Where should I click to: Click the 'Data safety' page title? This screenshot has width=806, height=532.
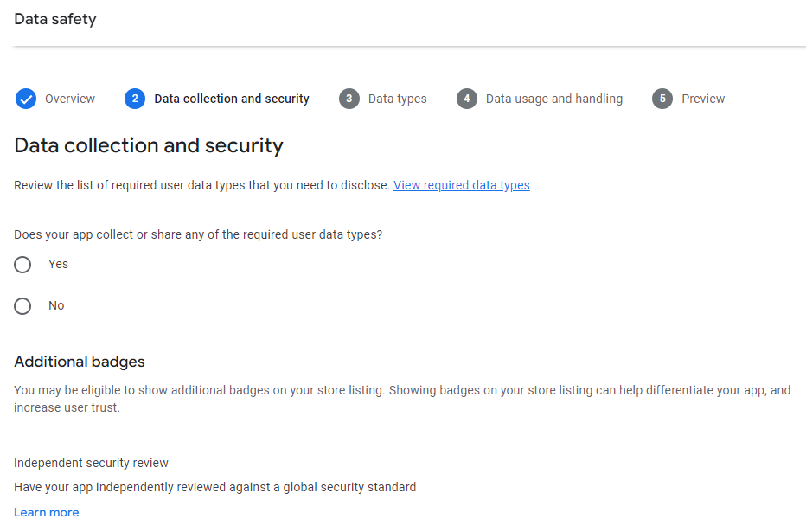[x=55, y=19]
